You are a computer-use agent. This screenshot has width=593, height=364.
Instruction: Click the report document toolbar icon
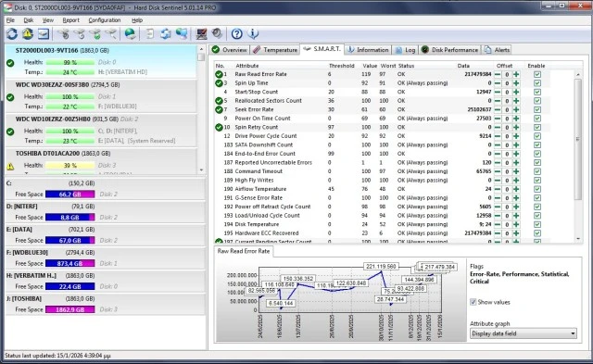[150, 34]
